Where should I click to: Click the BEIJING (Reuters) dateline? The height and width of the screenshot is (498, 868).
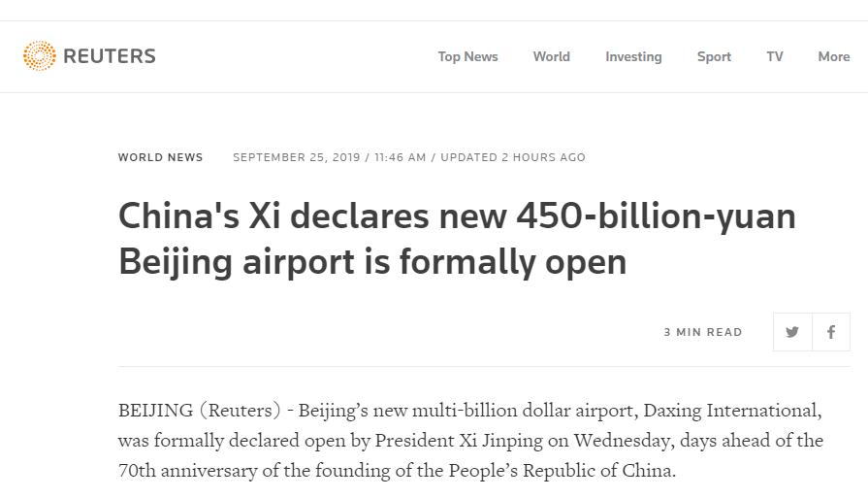tap(199, 410)
